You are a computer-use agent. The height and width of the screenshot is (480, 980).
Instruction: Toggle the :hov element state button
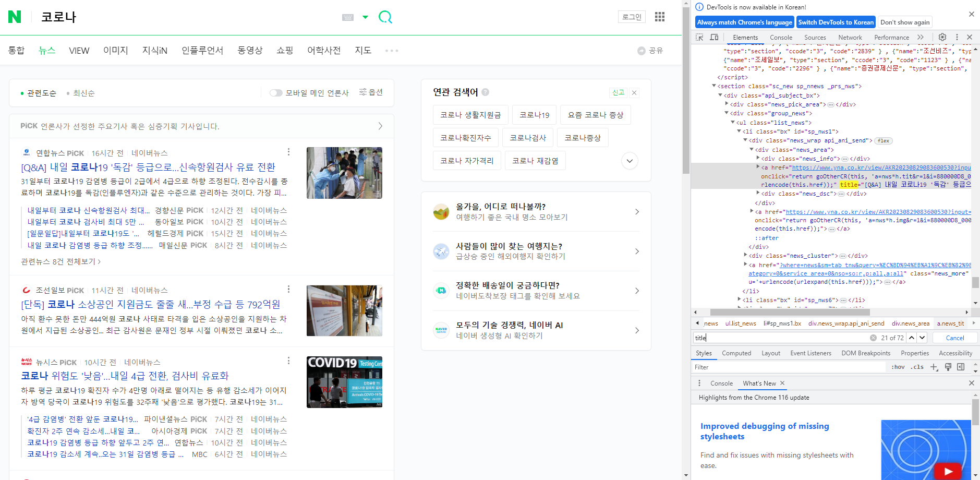click(898, 367)
